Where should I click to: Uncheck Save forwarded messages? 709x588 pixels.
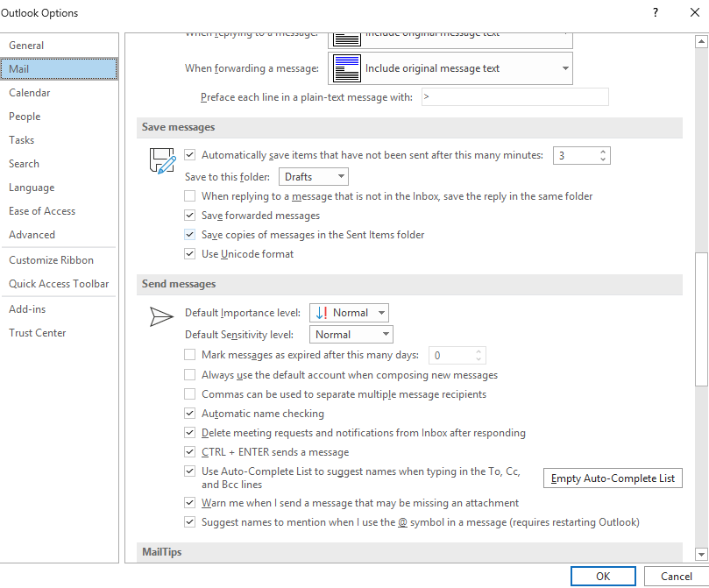click(x=190, y=216)
